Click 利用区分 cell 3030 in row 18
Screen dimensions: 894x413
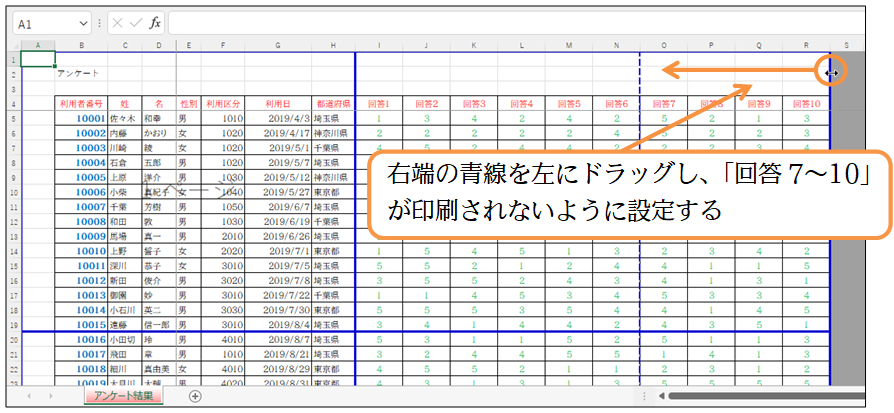pyautogui.click(x=223, y=310)
